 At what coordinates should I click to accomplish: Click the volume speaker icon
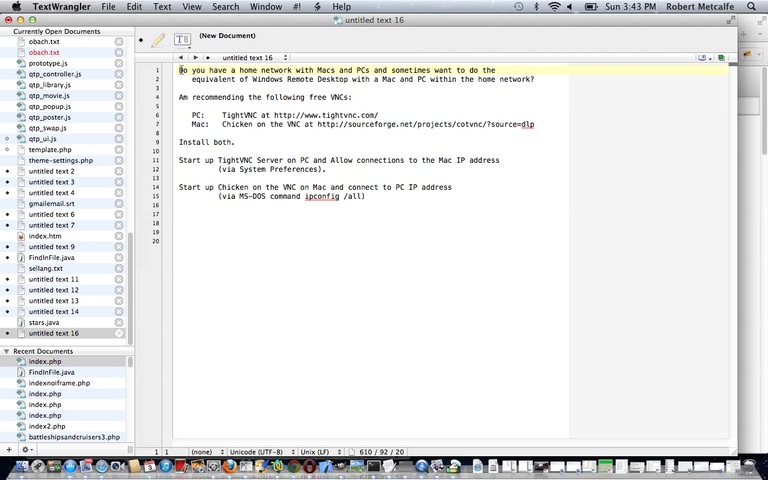(570, 6)
